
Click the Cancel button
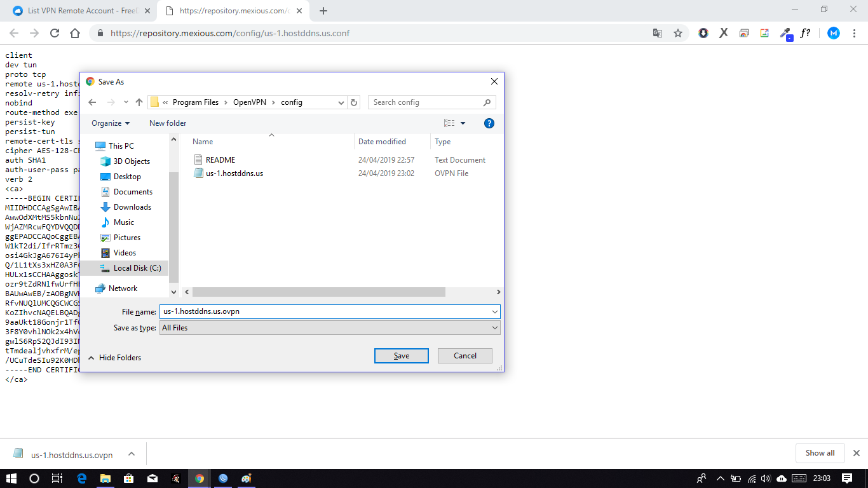[x=465, y=356]
